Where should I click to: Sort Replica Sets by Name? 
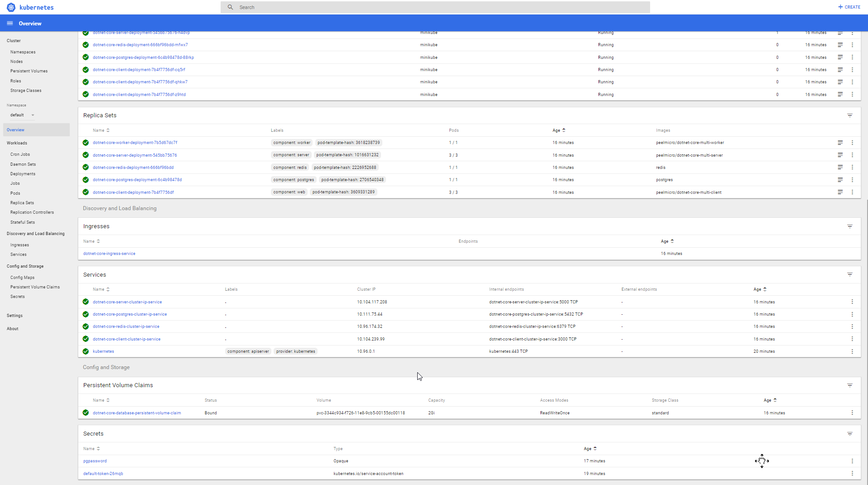click(101, 130)
